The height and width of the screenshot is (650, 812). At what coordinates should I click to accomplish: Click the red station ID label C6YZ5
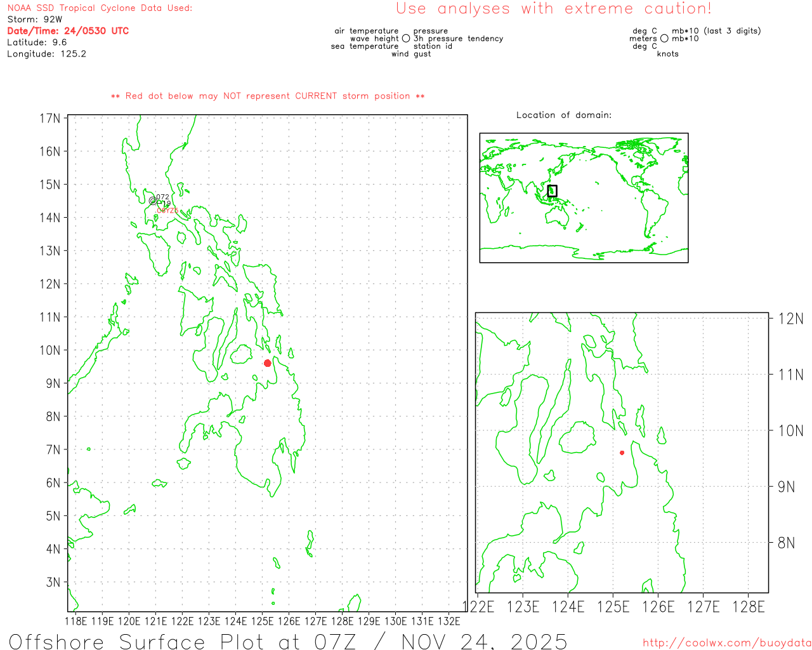(x=167, y=211)
